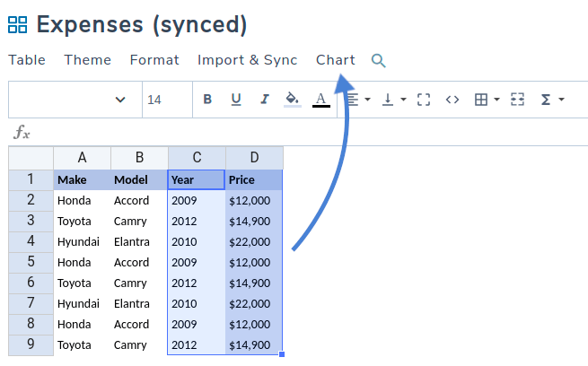Toggle underline formatting
588x366 pixels.
236,100
